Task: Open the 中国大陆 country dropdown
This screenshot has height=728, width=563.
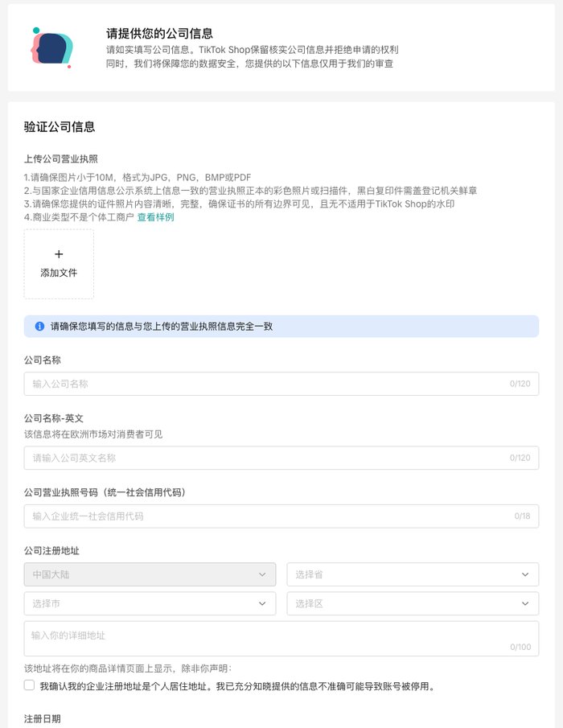Action: [x=150, y=574]
